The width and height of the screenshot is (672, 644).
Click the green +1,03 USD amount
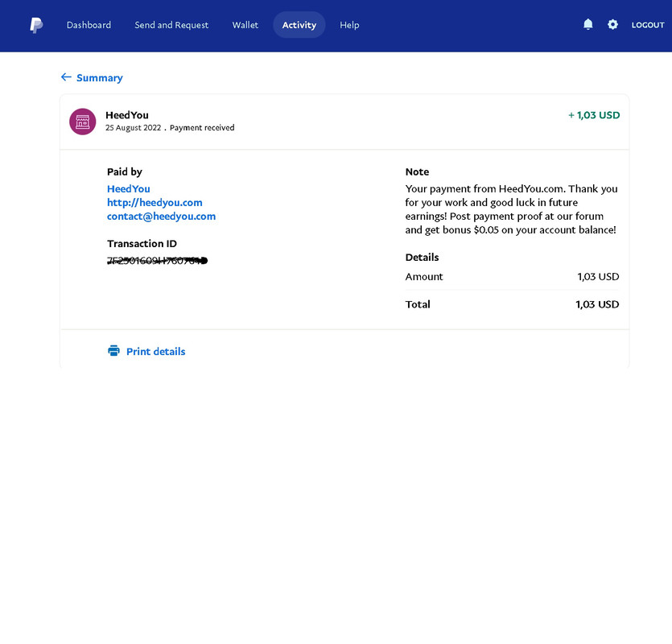tap(594, 115)
